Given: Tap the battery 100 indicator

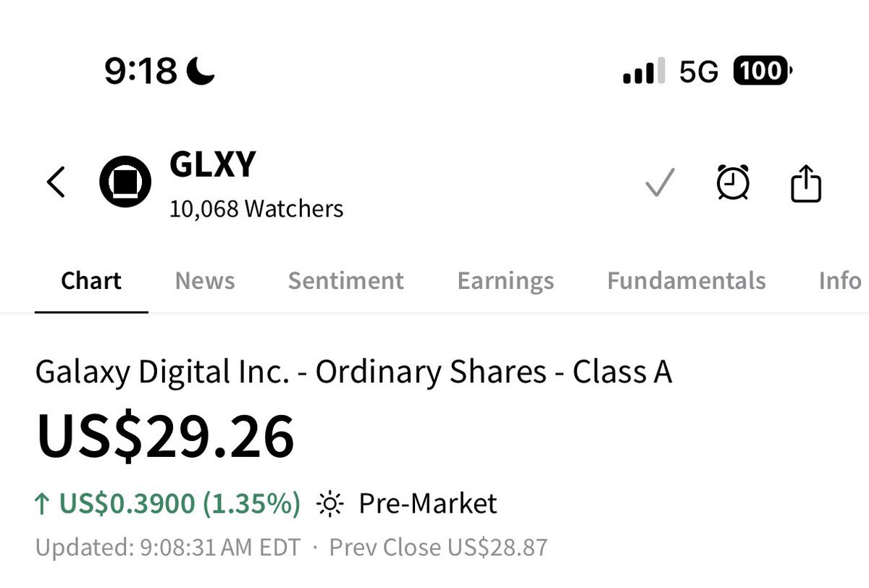Looking at the screenshot, I should pyautogui.click(x=763, y=71).
